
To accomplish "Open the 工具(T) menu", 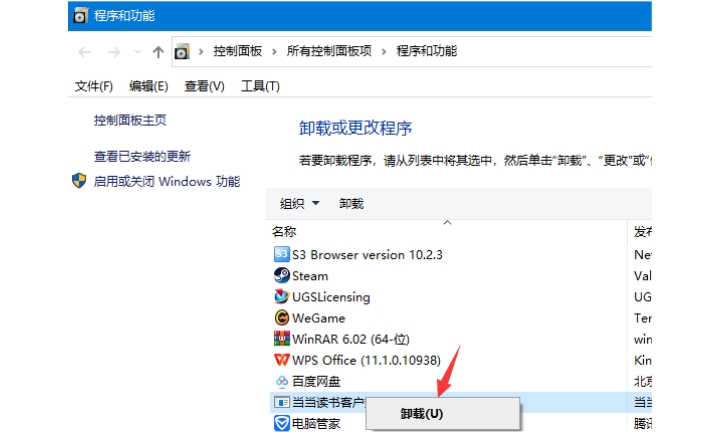I will click(260, 86).
